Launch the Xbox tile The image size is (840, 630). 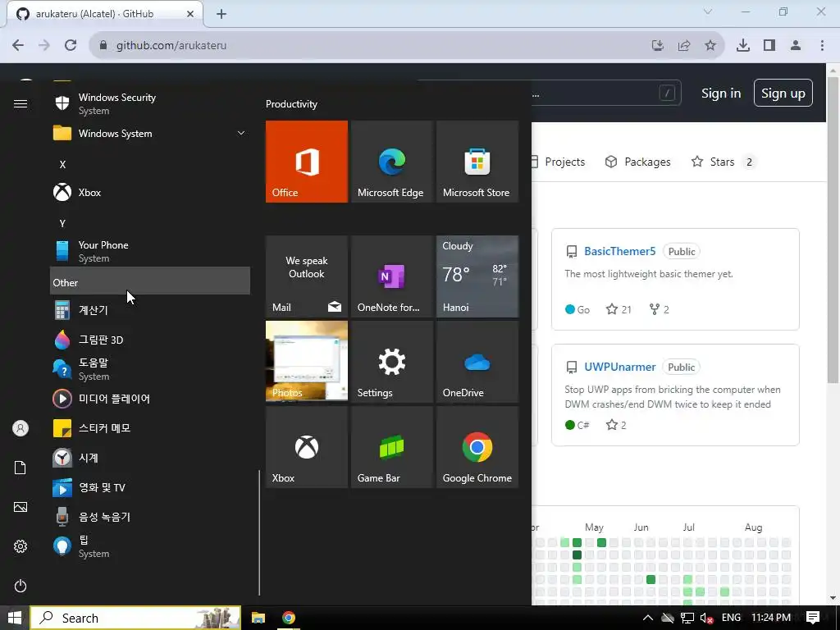click(307, 447)
